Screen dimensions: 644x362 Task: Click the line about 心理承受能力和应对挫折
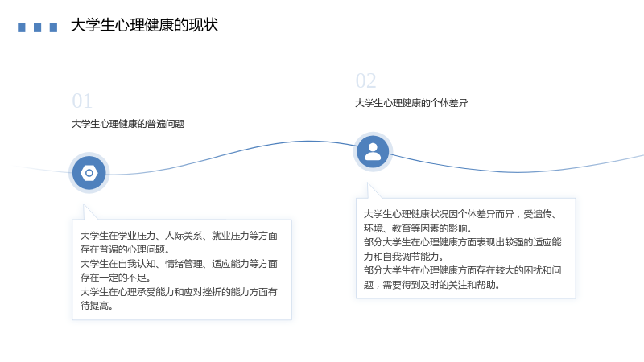[x=179, y=292]
